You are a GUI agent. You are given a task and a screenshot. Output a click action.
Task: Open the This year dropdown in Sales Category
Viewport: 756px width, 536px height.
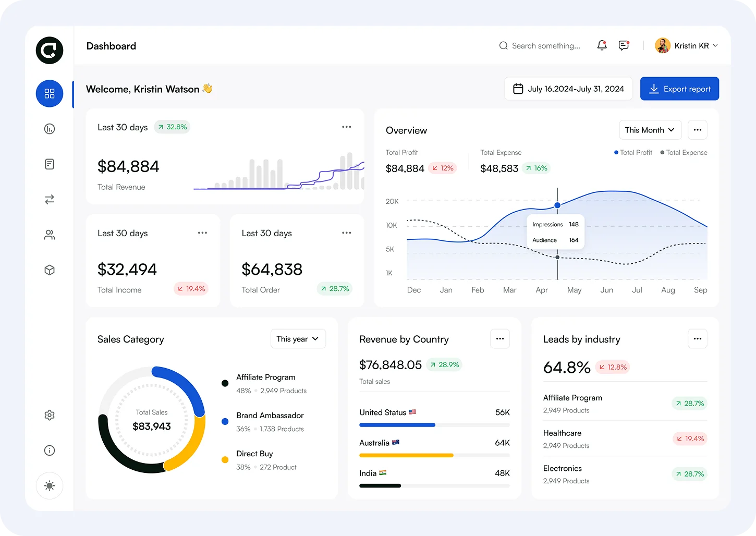pyautogui.click(x=298, y=339)
